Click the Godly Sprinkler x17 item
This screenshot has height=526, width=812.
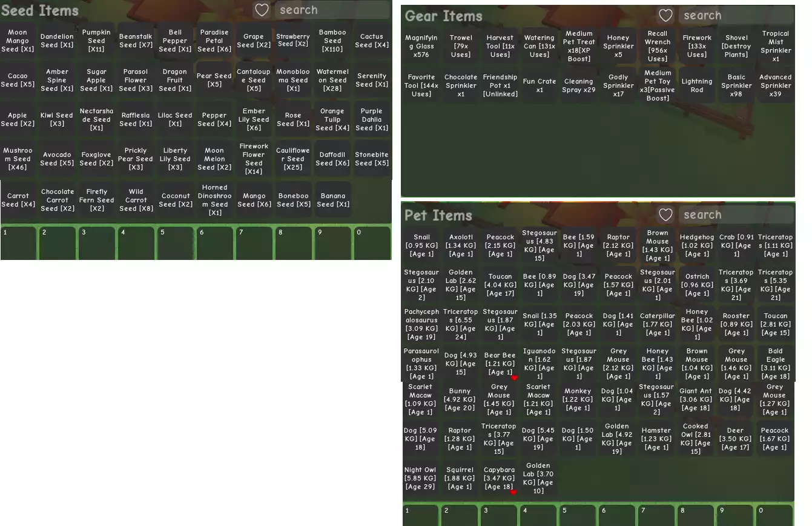point(618,85)
